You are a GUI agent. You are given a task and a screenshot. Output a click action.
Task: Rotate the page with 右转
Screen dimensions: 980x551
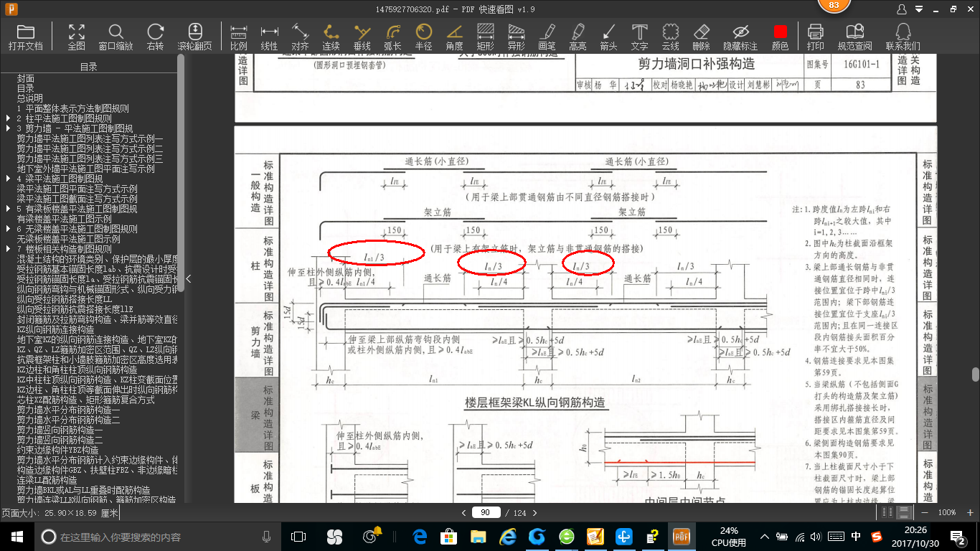[x=155, y=37]
